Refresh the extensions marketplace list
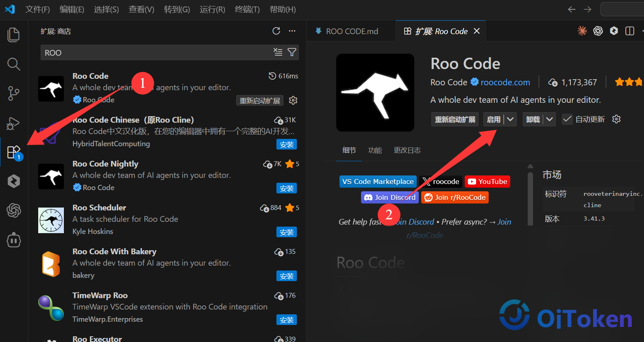 pos(276,31)
